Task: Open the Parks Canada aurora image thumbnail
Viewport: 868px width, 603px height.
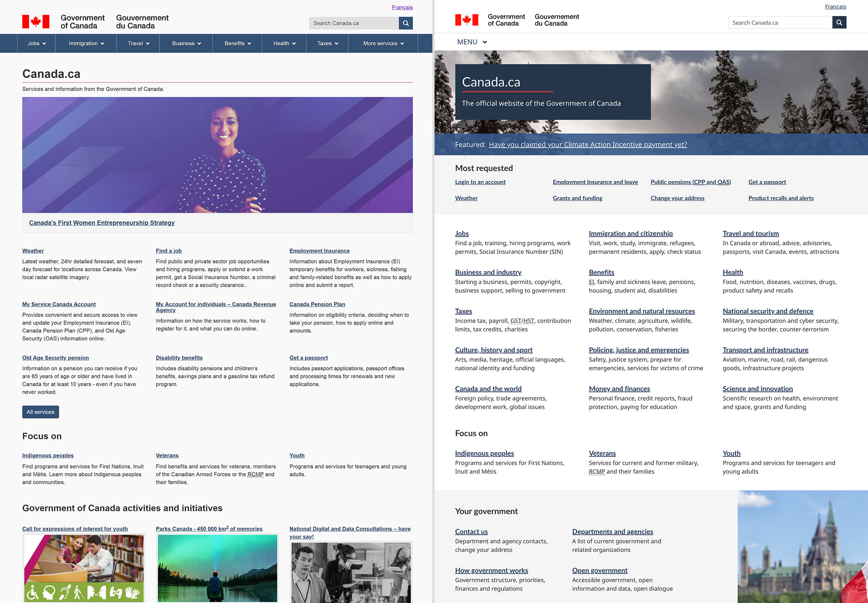Action: click(217, 567)
